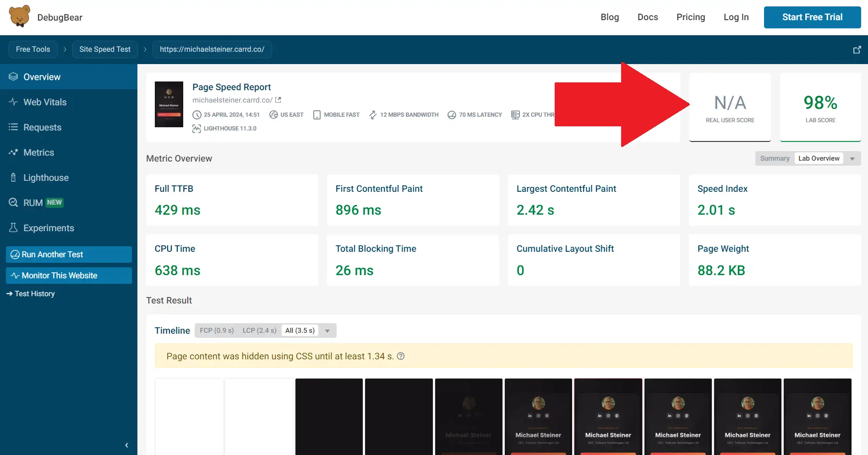Click the CPU throttling icon
Image resolution: width=868 pixels, height=455 pixels.
(x=515, y=114)
